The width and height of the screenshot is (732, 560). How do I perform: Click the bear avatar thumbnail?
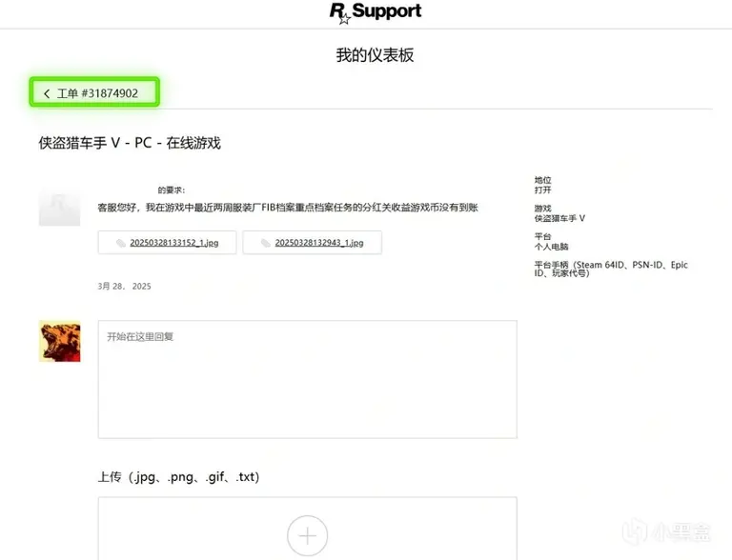[60, 341]
